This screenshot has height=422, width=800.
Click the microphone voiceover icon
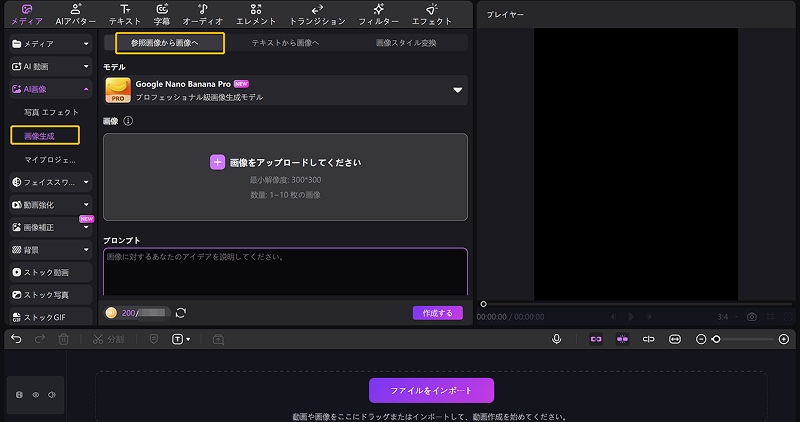tap(557, 339)
